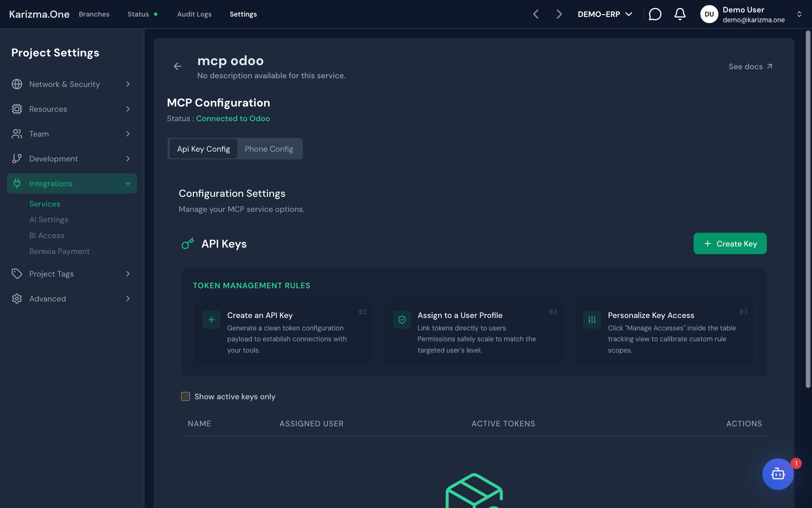812x508 pixels.
Task: Click the shield icon on Assign to a User Profile card
Action: pos(402,319)
